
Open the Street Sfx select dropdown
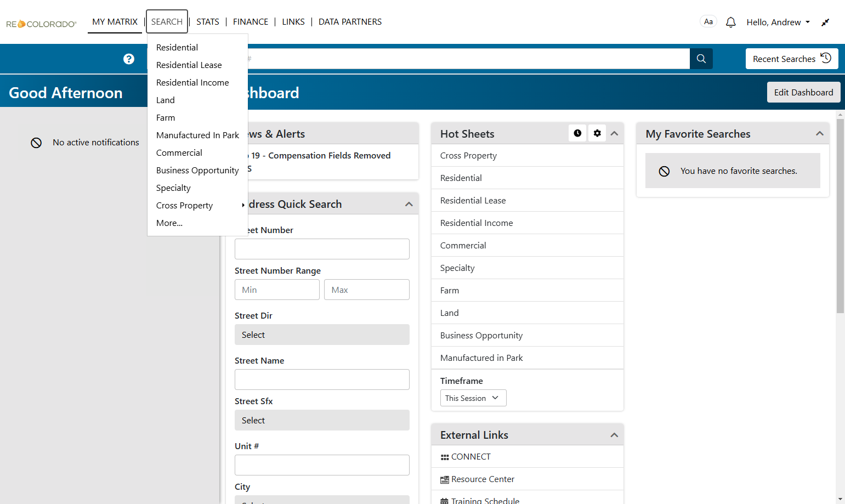pyautogui.click(x=322, y=420)
